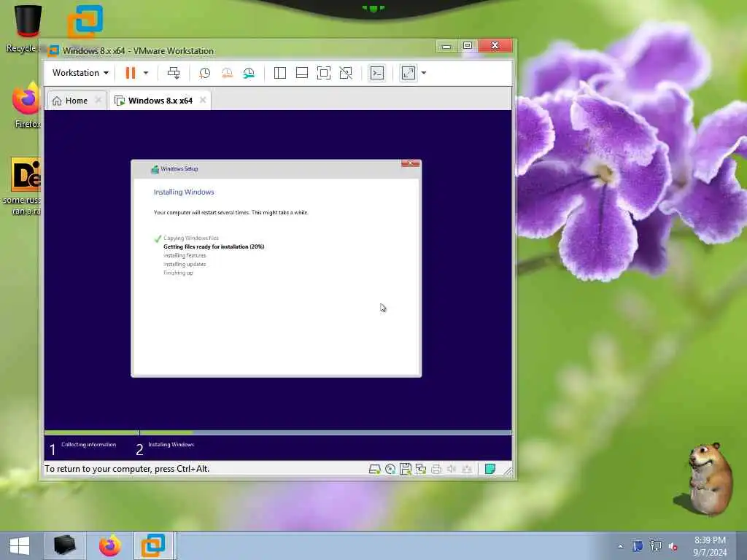Click the muted volume tray icon
The image size is (747, 560).
pos(673,546)
